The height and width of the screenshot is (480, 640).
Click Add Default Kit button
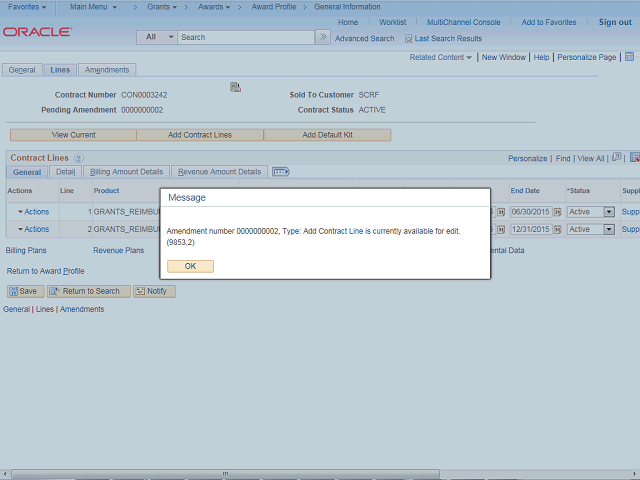(327, 135)
